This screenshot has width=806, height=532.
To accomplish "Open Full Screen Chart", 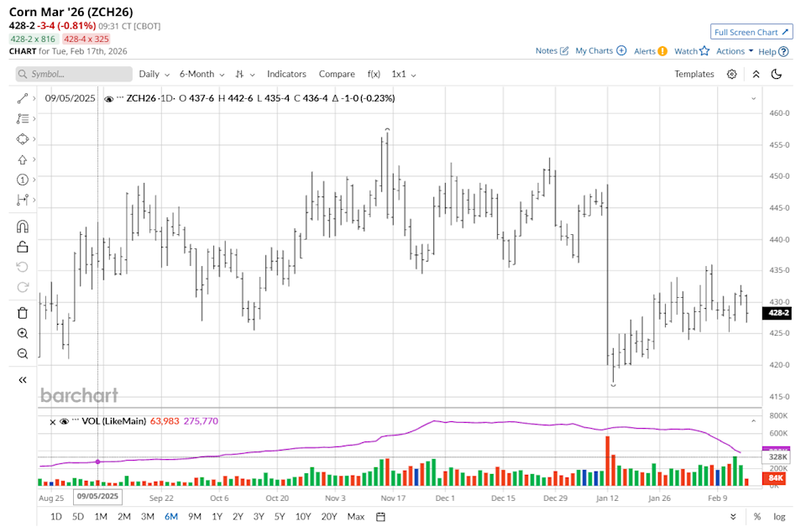I will tap(751, 31).
